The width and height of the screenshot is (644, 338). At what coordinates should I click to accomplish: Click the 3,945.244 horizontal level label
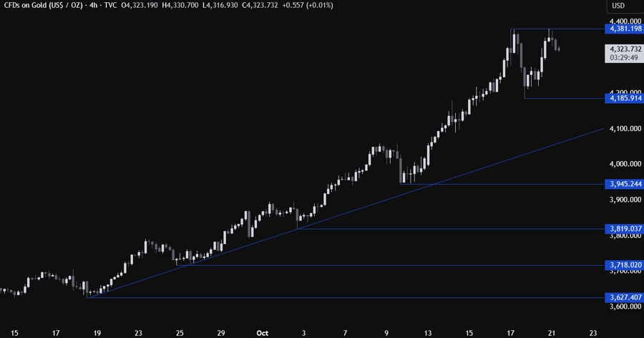pyautogui.click(x=624, y=184)
